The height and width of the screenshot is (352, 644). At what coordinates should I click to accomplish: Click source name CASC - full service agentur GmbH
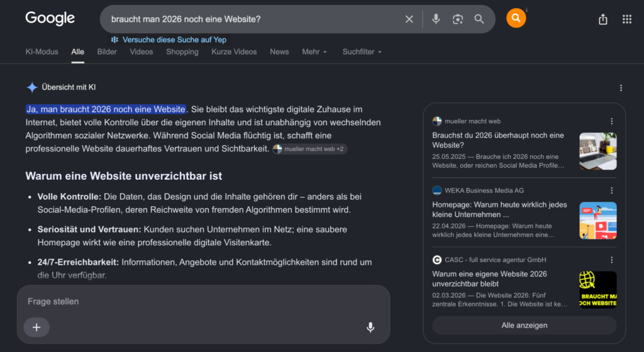tap(496, 260)
